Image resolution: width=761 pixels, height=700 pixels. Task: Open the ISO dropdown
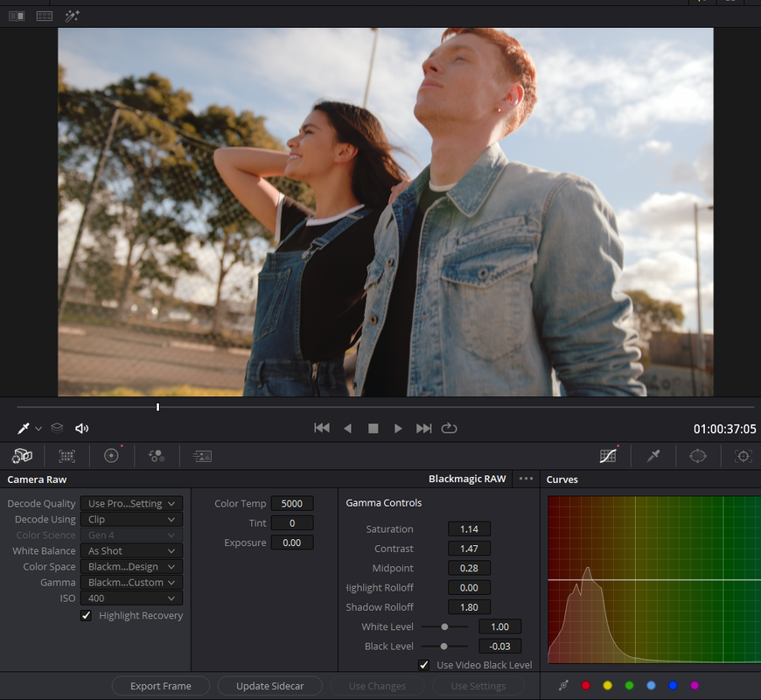131,598
